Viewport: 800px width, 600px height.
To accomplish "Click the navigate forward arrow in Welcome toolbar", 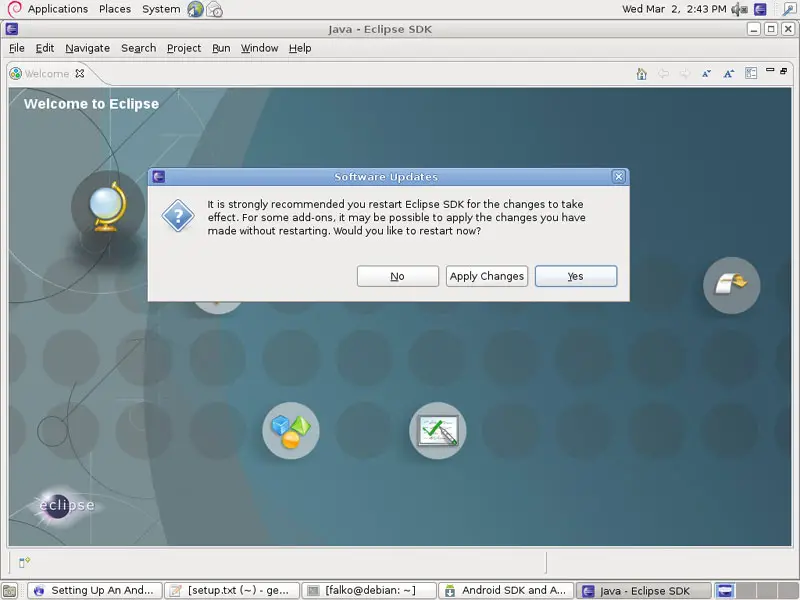I will 685,74.
